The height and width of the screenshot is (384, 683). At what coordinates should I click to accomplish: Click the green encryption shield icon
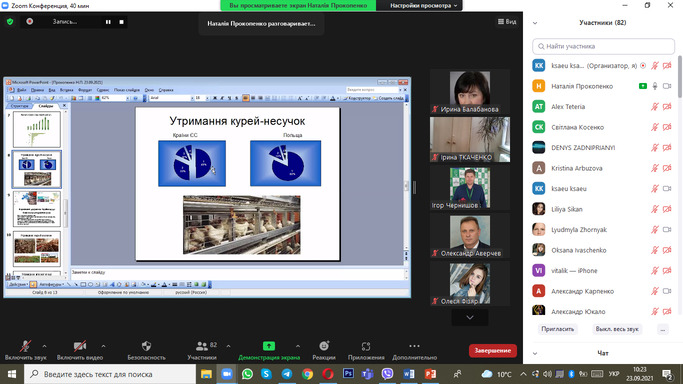coord(10,21)
